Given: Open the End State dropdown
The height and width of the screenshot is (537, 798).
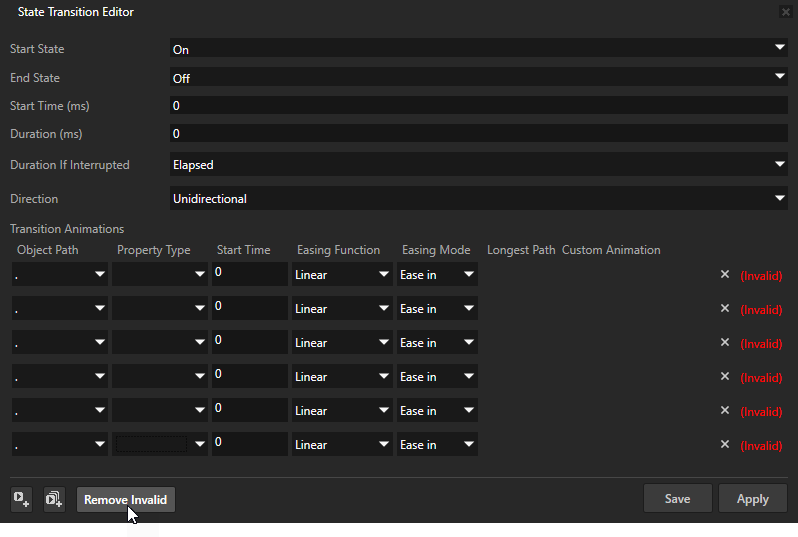Looking at the screenshot, I should point(478,78).
